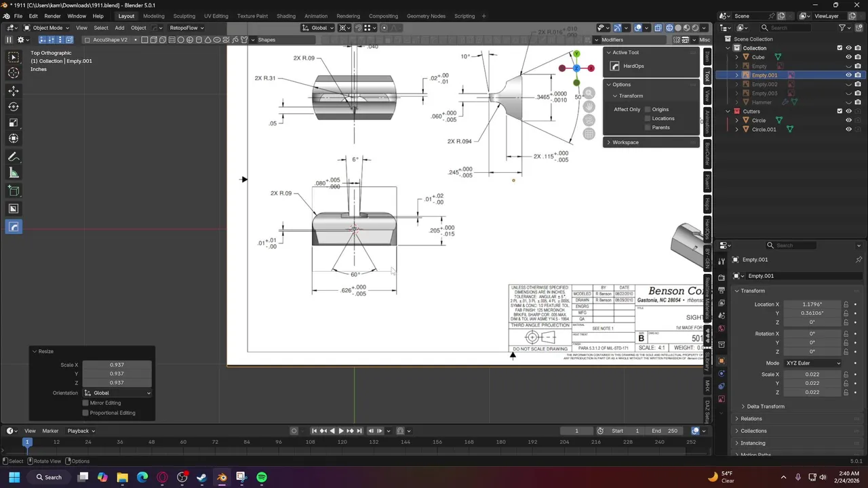The height and width of the screenshot is (488, 868).
Task: Activate the Annotate tool
Action: 14,157
